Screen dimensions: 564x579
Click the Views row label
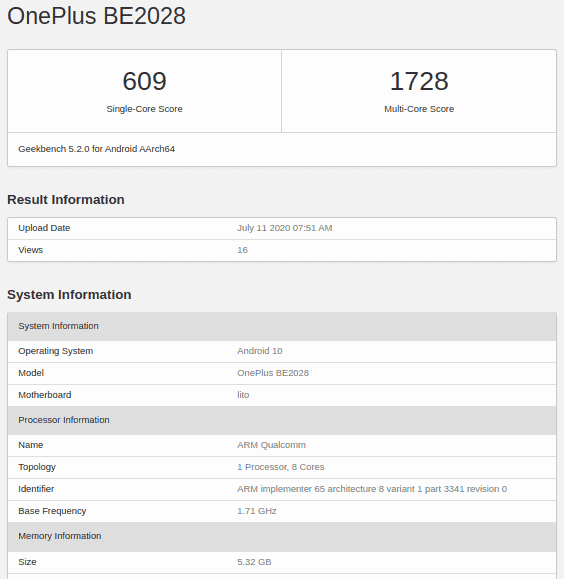pos(31,250)
